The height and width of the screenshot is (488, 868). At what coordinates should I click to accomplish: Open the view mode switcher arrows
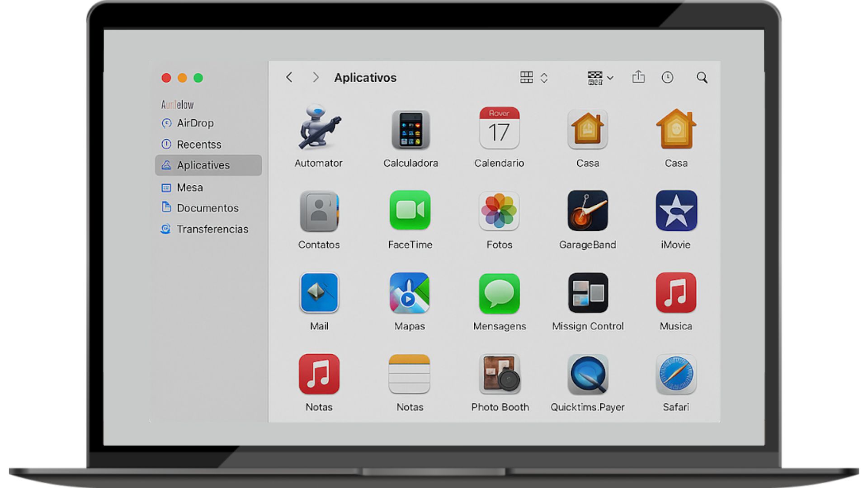click(x=544, y=78)
